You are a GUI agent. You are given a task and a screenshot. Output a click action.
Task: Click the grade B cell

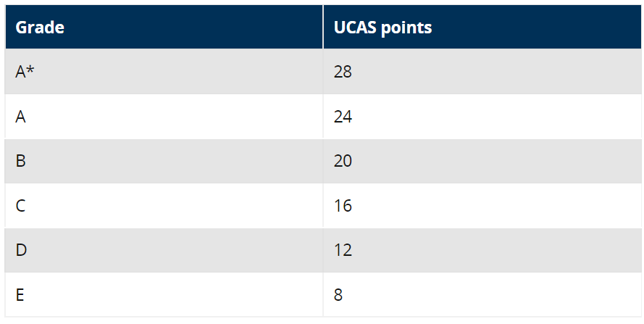click(20, 161)
